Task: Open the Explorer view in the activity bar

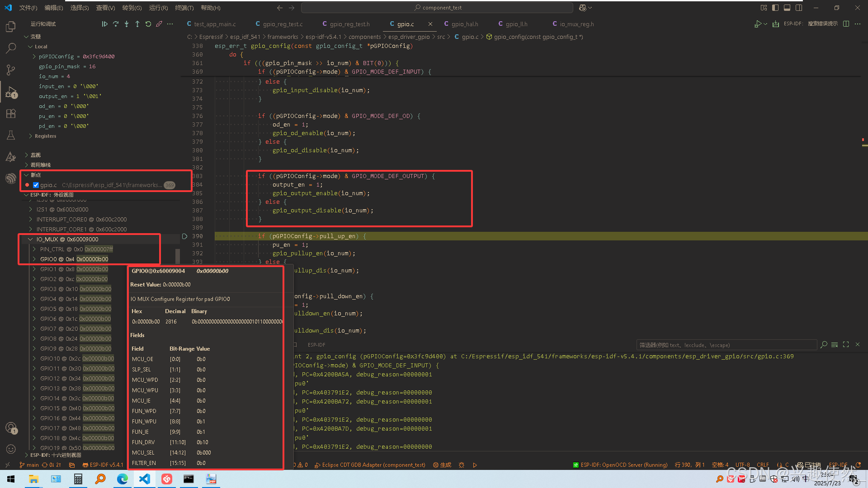Action: (x=11, y=27)
